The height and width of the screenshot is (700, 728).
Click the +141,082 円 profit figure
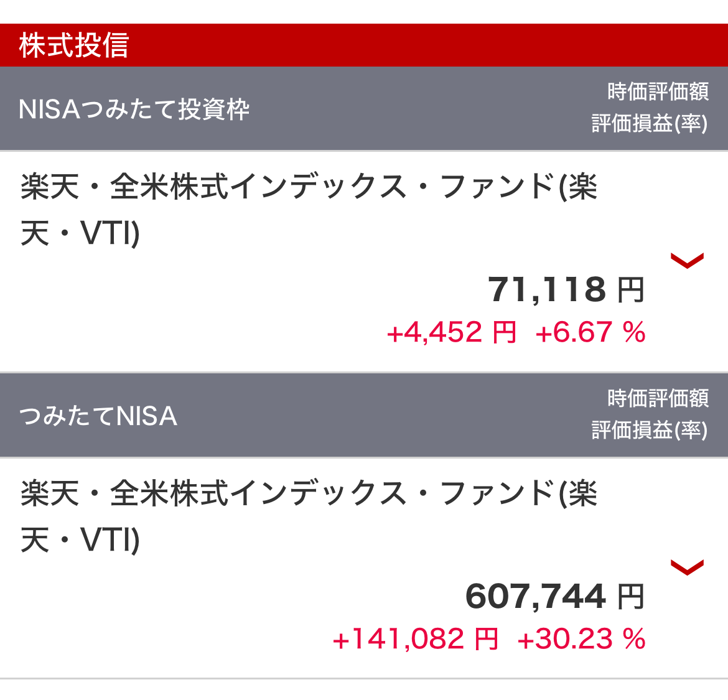click(416, 639)
